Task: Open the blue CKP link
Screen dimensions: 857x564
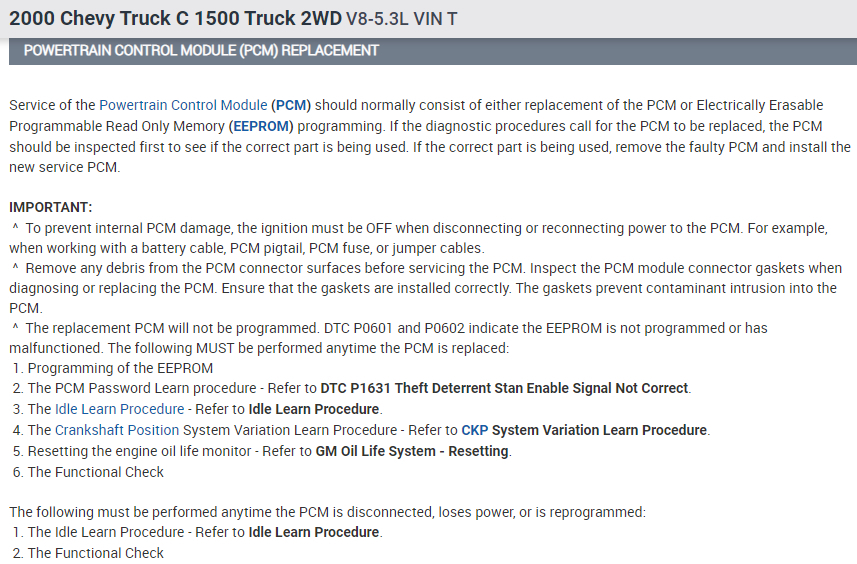Action: click(474, 430)
